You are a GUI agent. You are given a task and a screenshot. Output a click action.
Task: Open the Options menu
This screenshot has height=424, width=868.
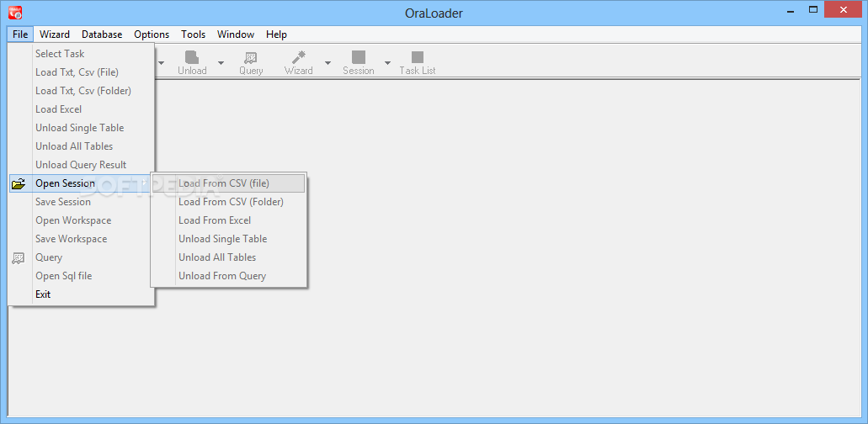click(152, 34)
